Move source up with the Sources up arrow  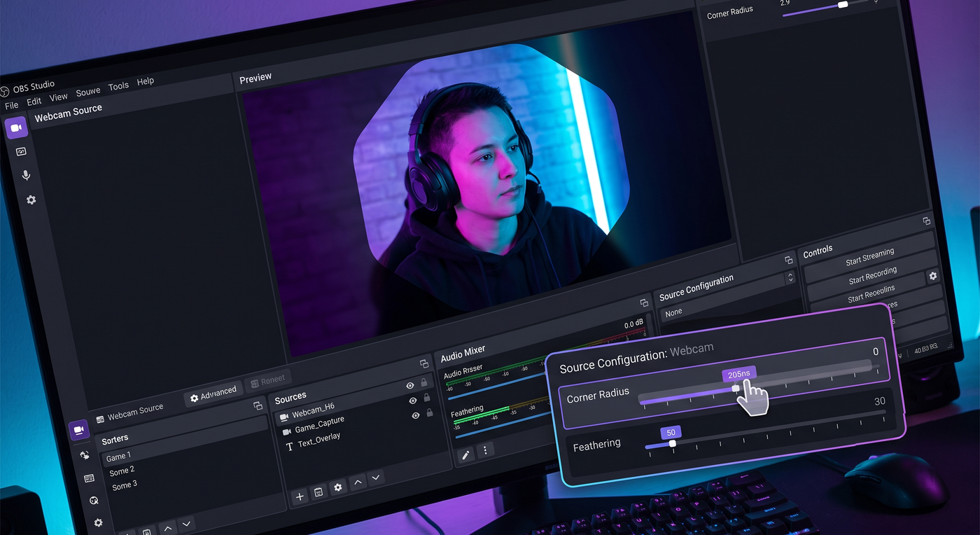click(x=358, y=482)
